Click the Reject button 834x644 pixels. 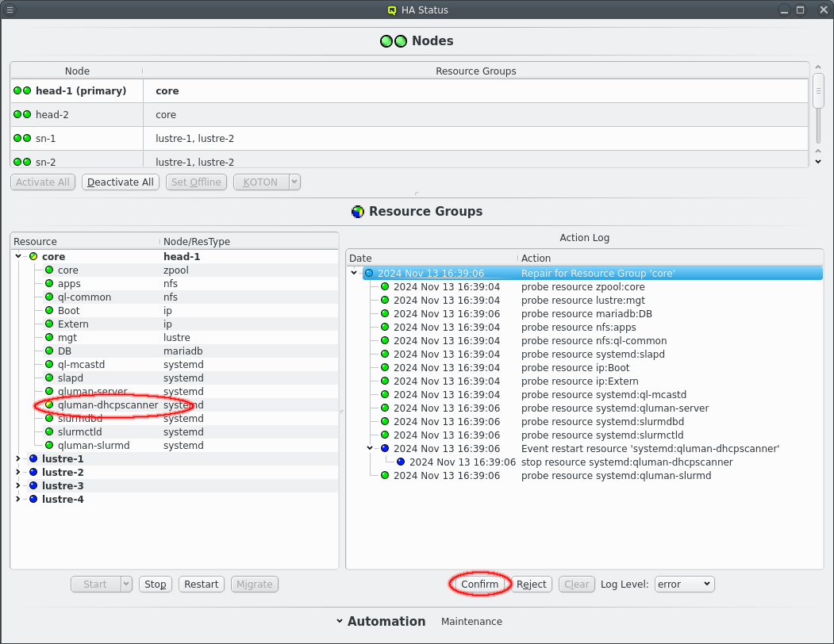coord(532,585)
